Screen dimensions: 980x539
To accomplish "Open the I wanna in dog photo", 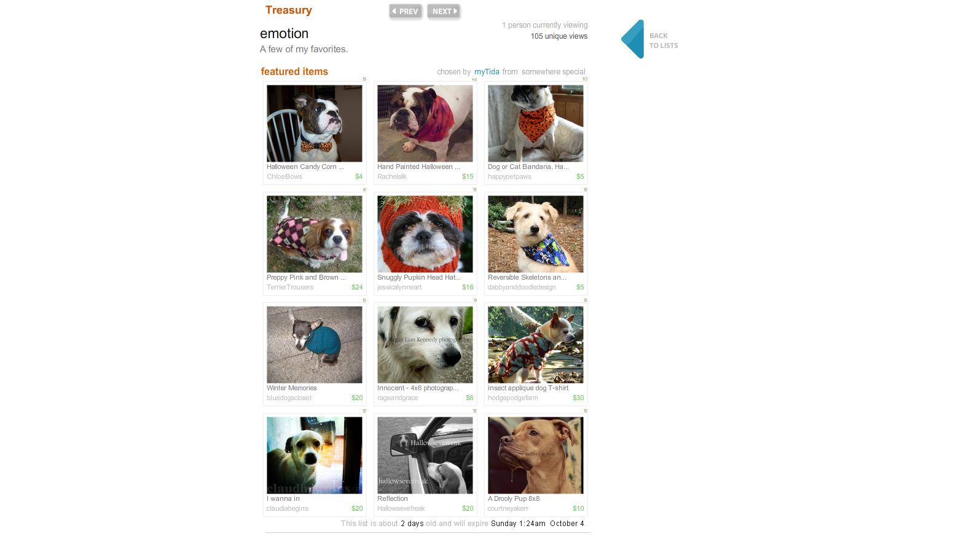I will [x=315, y=455].
